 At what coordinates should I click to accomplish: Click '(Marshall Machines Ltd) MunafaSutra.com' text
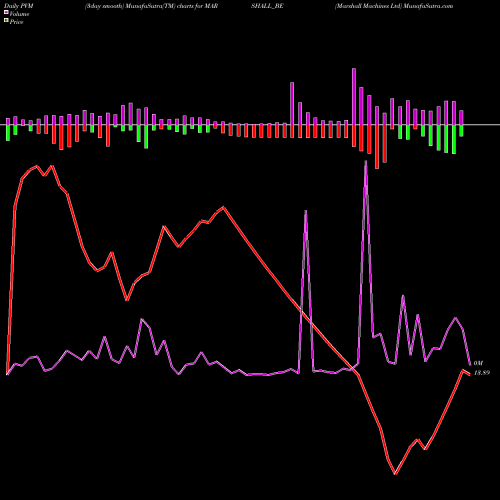pos(394,6)
